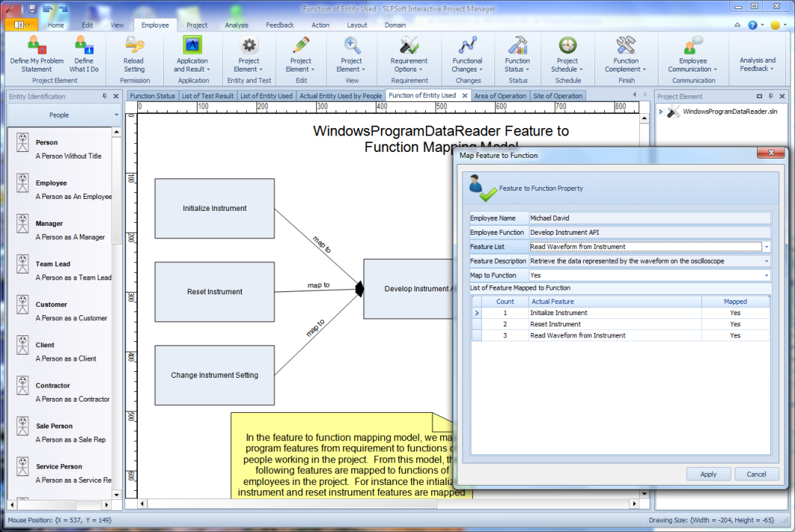Click the Functional Changes icon
This screenshot has height=532, width=795.
point(468,45)
